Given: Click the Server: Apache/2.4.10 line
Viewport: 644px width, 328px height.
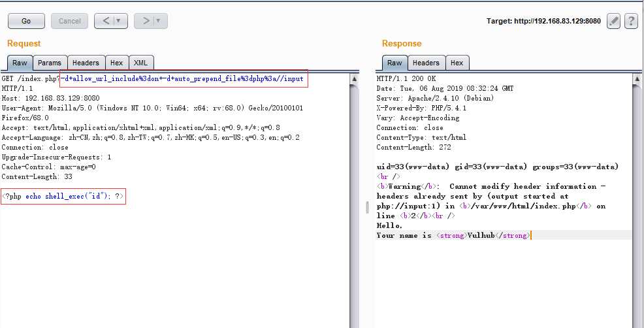Looking at the screenshot, I should tap(436, 98).
